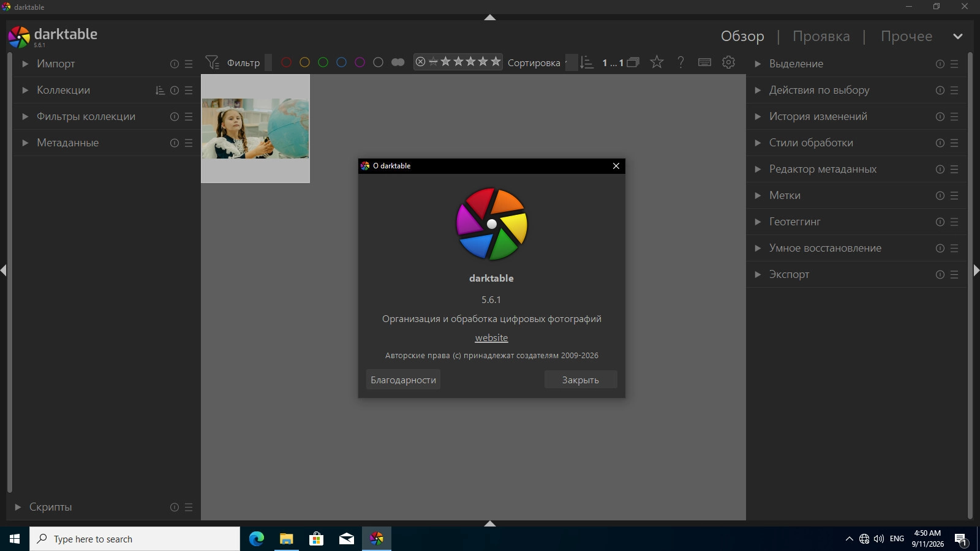Toggle the red color label filter
Screen dimensions: 980x551
(x=286, y=62)
